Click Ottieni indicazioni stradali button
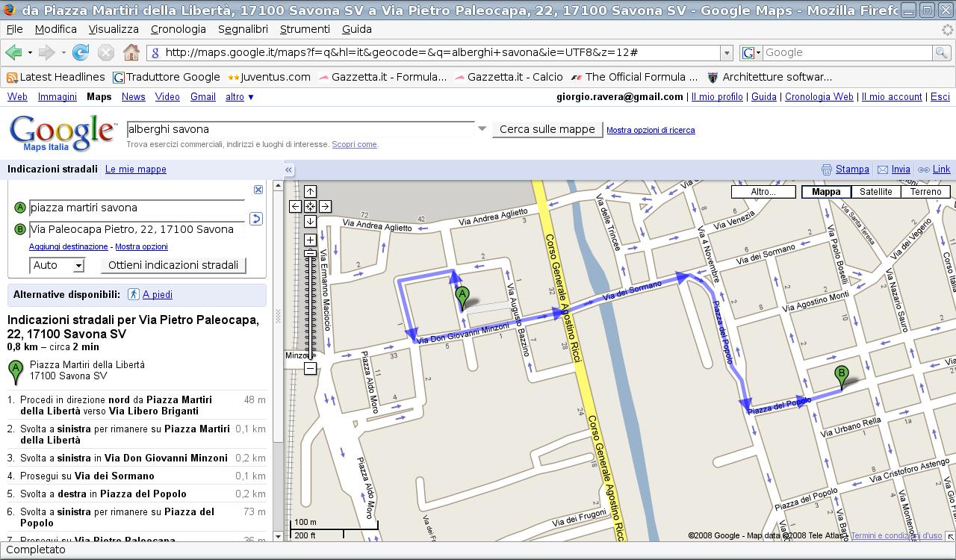 (173, 265)
